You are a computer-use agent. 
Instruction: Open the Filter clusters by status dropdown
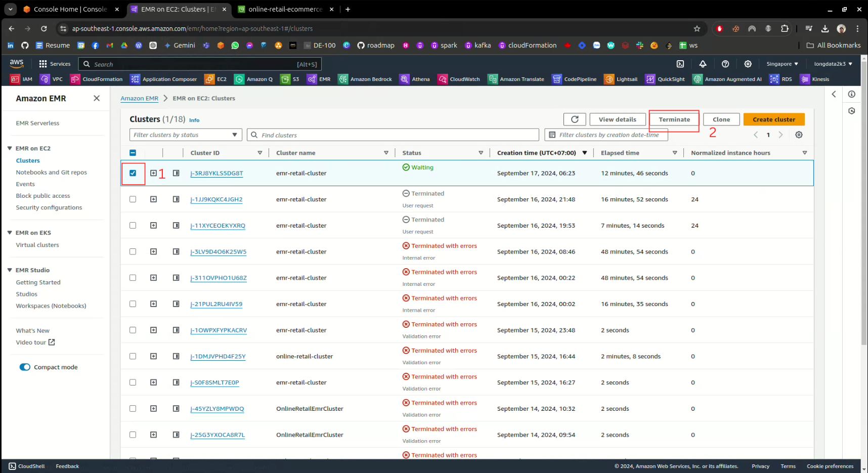pyautogui.click(x=186, y=135)
